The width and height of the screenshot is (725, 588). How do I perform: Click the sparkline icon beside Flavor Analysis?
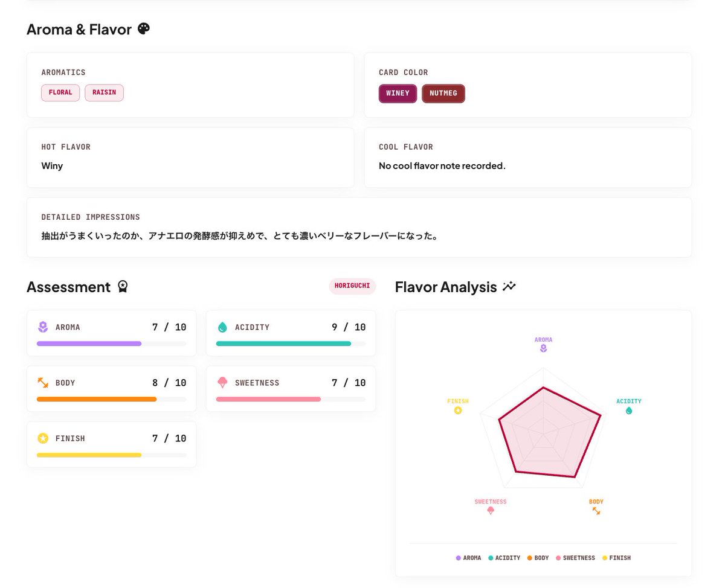[509, 286]
